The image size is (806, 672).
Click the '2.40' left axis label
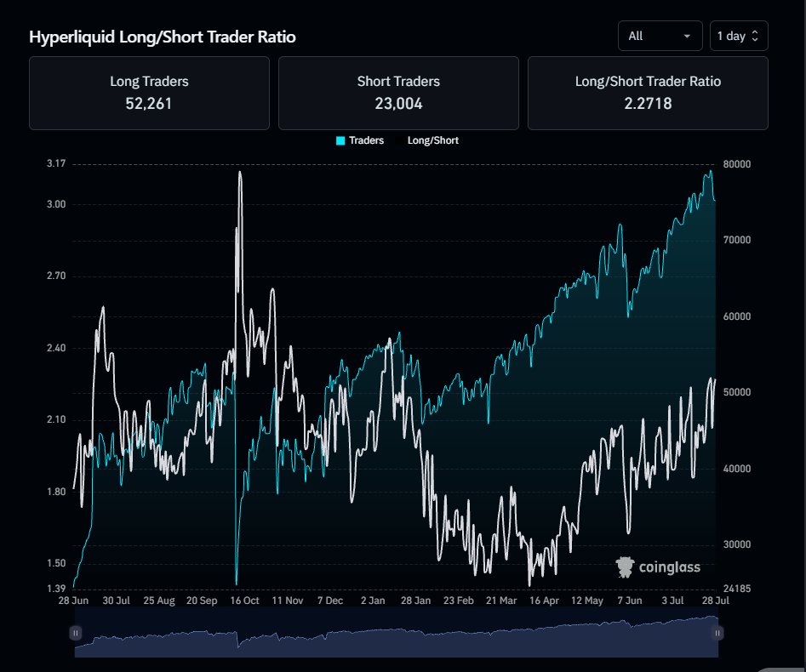point(56,348)
